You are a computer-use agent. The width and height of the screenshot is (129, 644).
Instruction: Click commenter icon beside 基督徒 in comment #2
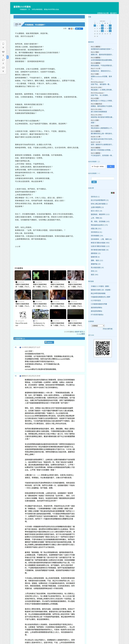click(x=20, y=376)
